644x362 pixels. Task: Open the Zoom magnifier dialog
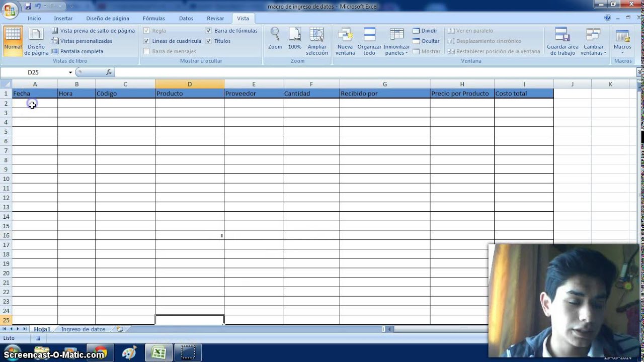coord(275,39)
